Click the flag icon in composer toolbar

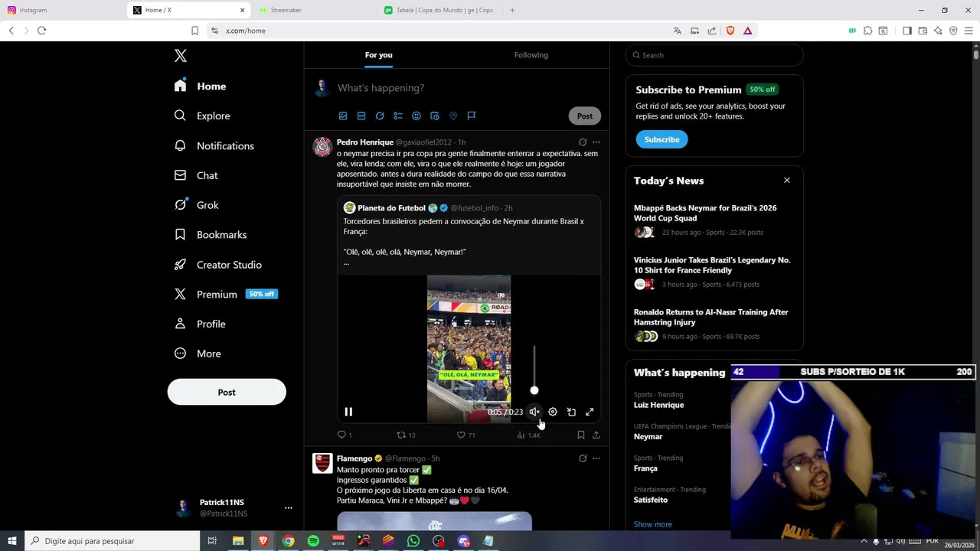coord(472,116)
